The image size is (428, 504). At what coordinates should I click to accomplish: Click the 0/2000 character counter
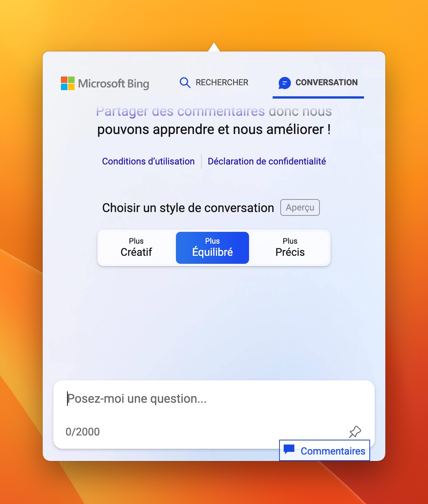[83, 432]
